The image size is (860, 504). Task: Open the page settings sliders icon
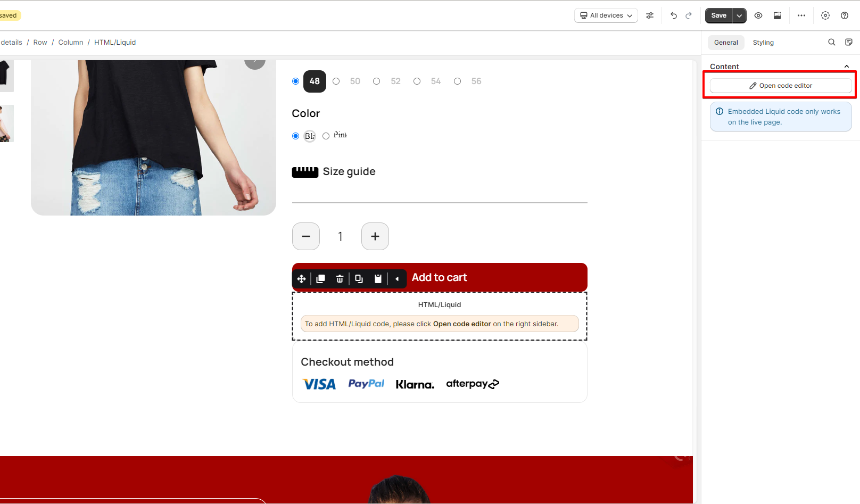pos(650,15)
